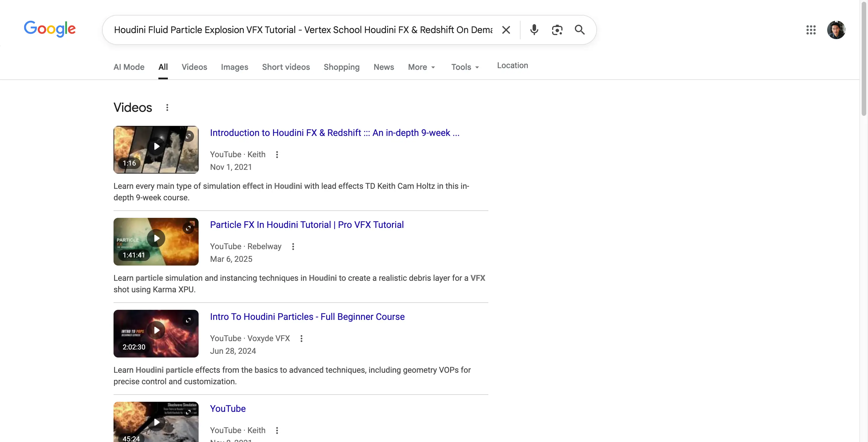Open Particle FX In Houdini Tutorial link
Image resolution: width=868 pixels, height=442 pixels.
pyautogui.click(x=307, y=225)
